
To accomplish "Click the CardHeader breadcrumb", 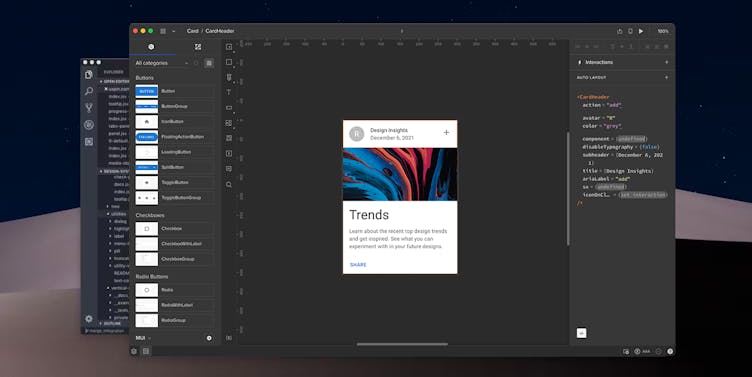I will click(220, 31).
